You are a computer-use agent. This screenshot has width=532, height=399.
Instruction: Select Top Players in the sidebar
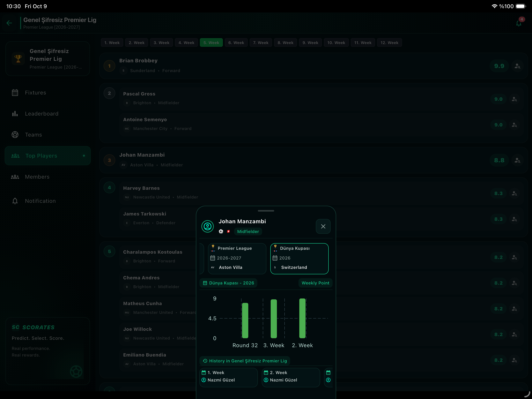coord(48,156)
